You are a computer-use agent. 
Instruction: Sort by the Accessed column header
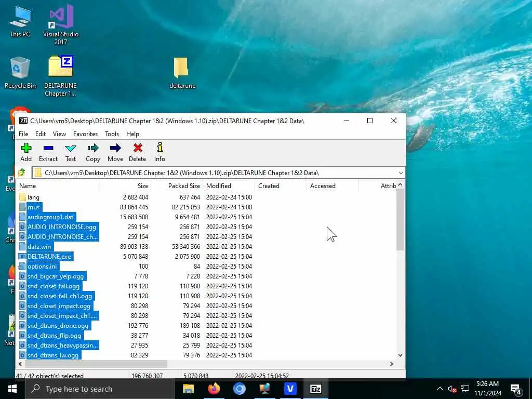[x=332, y=186]
